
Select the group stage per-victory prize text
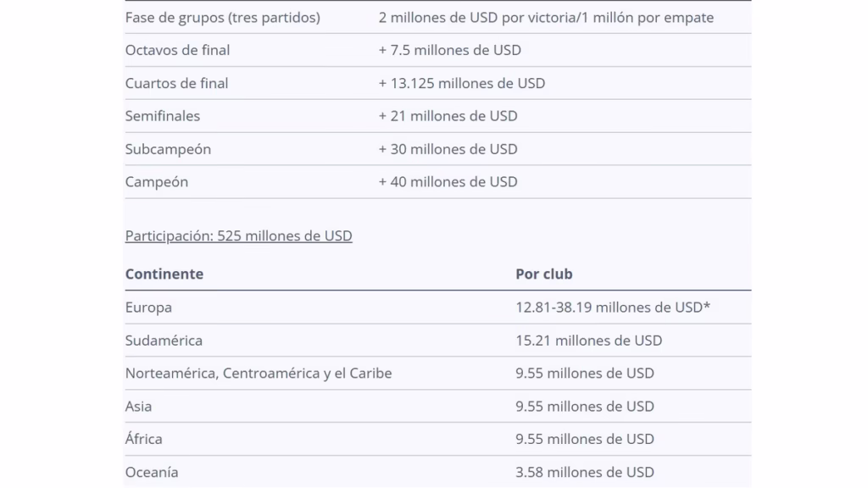[546, 17]
